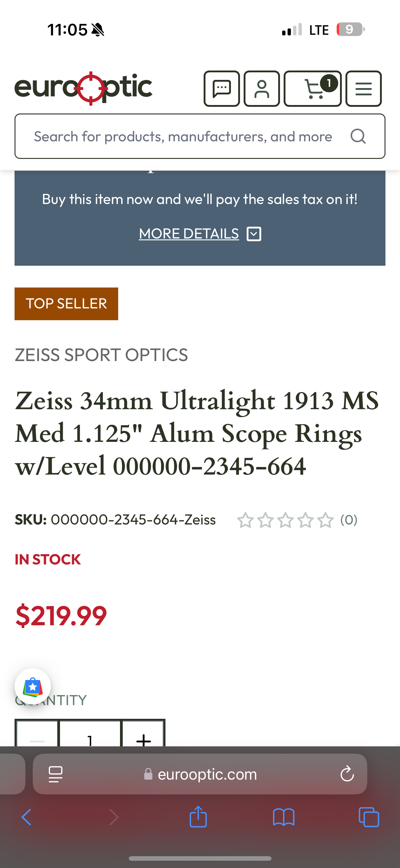Reload the eurooptic.com page
The width and height of the screenshot is (400, 868).
click(x=347, y=774)
